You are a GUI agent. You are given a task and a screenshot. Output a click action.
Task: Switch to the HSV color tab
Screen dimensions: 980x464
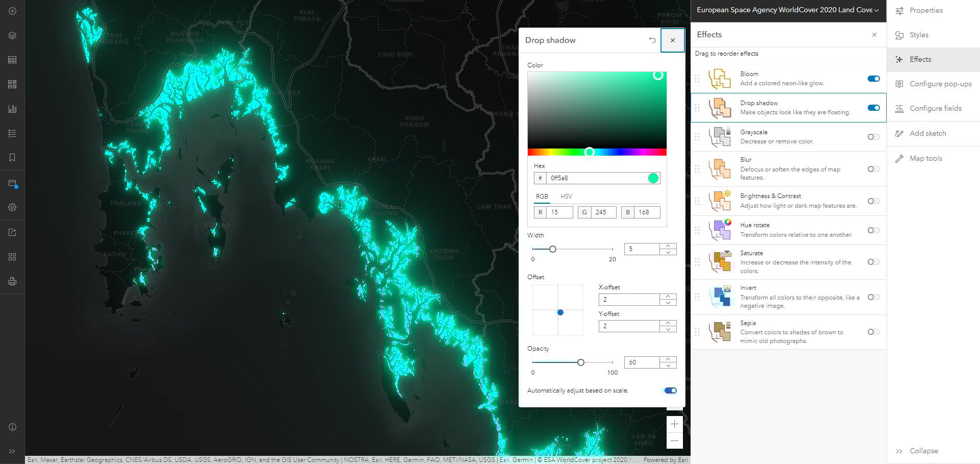[x=566, y=197]
